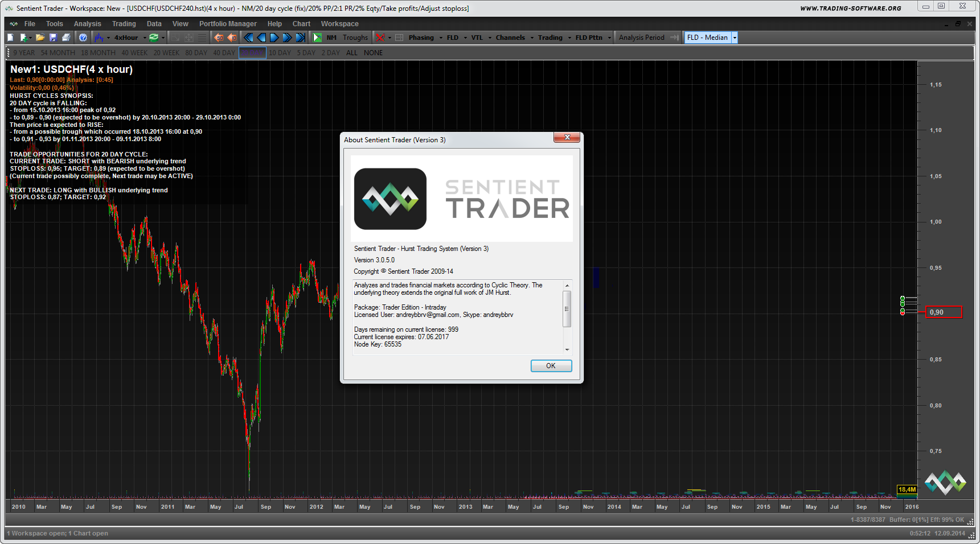Click the save workspace floppy disk icon
Screen dimensions: 980x544
pyautogui.click(x=53, y=38)
